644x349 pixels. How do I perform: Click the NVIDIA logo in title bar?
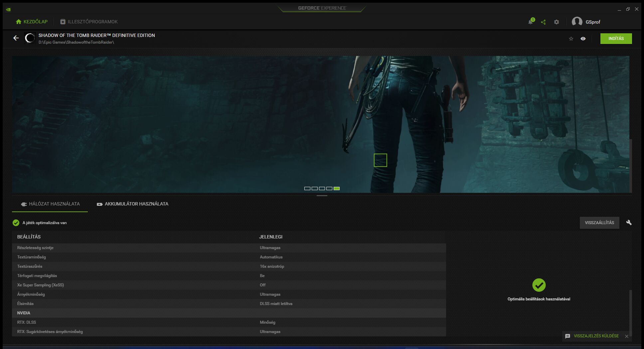coord(8,9)
